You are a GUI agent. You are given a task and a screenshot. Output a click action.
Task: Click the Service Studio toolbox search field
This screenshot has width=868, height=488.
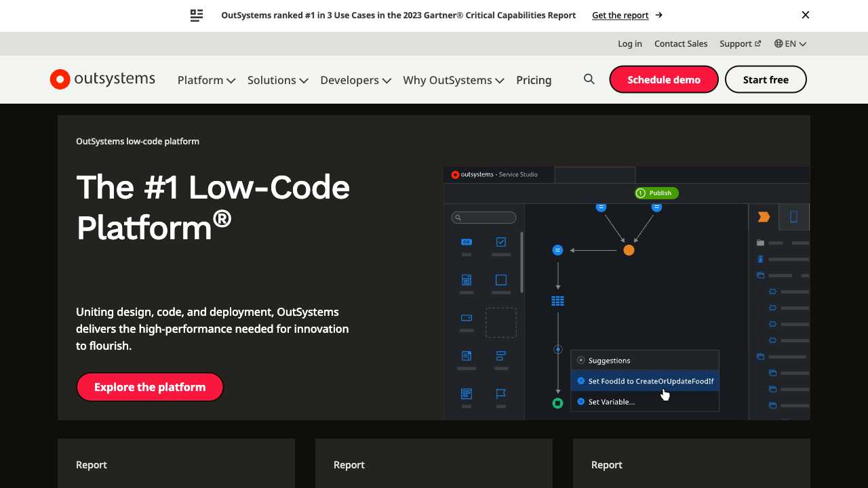(484, 218)
